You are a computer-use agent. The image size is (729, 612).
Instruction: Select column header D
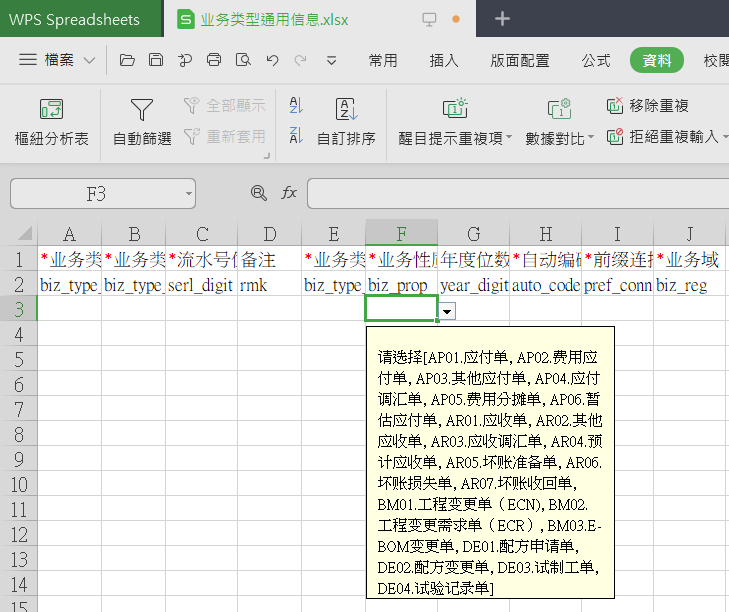[269, 234]
